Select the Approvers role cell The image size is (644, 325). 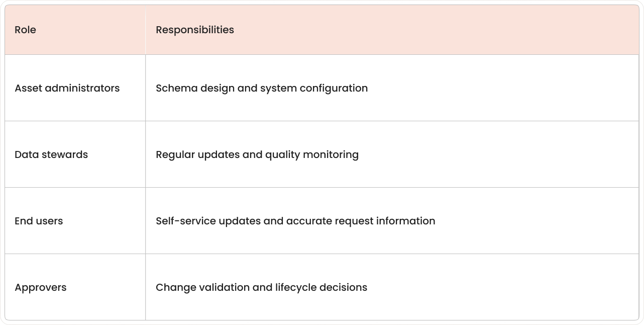40,288
